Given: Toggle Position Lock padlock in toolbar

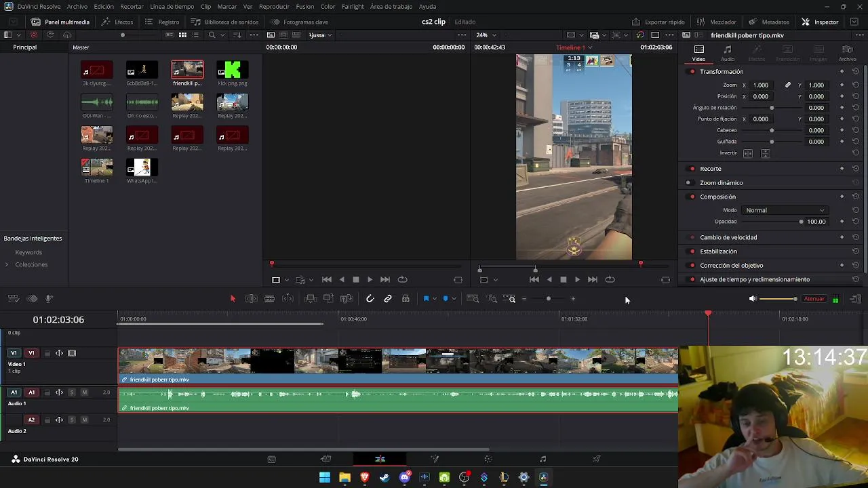Looking at the screenshot, I should coord(406,299).
